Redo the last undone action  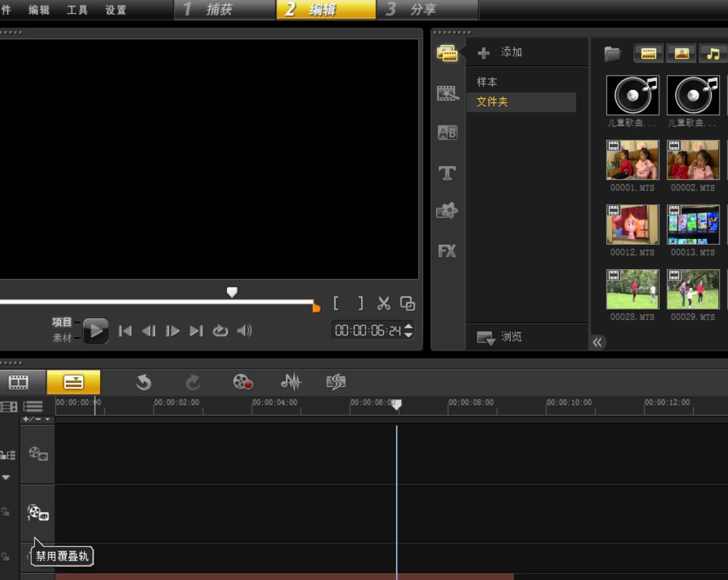pyautogui.click(x=193, y=382)
